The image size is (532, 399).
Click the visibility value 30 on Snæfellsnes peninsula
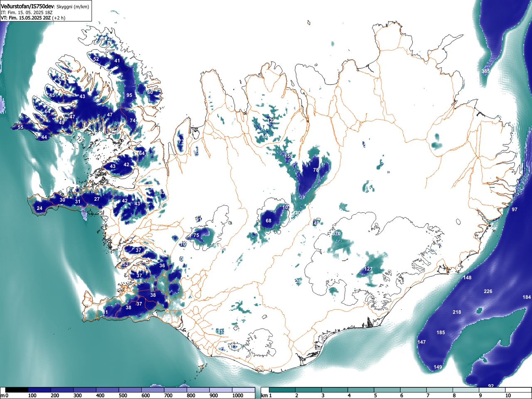coord(62,200)
